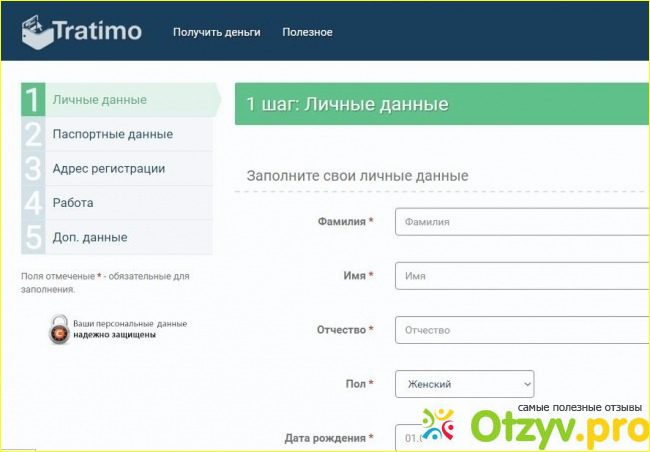Viewport: 650px width, 452px height.
Task: Click the step number 2 icon
Action: point(33,134)
